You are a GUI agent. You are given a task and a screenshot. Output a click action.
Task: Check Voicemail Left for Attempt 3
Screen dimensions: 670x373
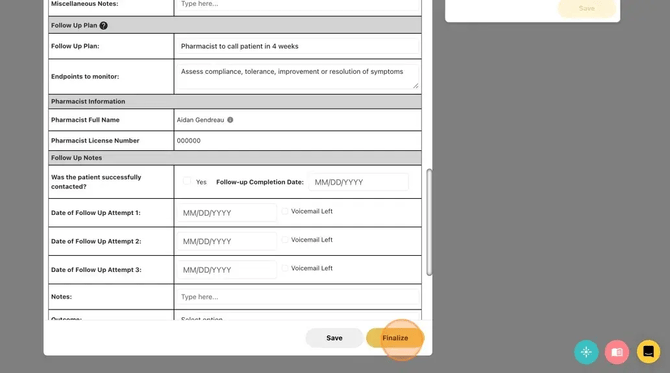pyautogui.click(x=285, y=268)
